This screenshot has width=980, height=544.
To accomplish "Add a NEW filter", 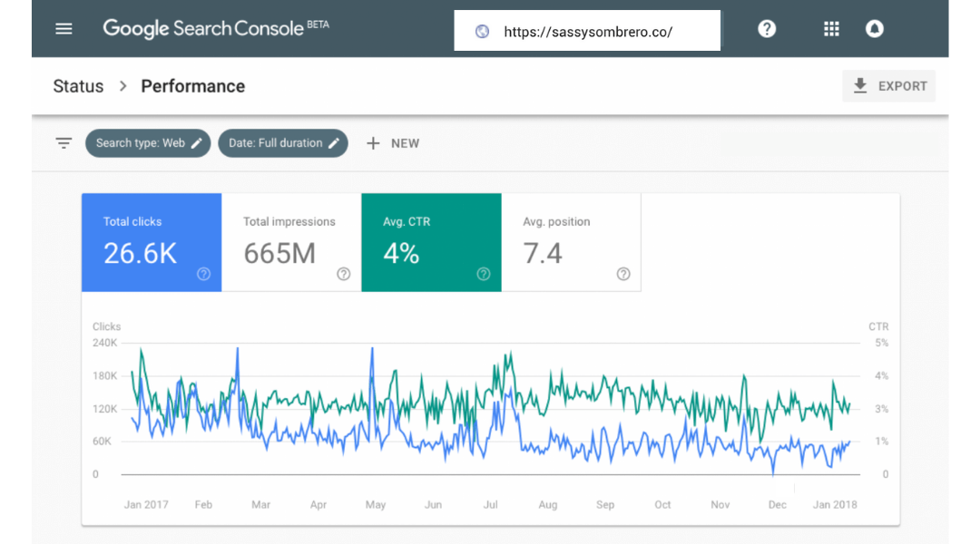I will pyautogui.click(x=393, y=143).
